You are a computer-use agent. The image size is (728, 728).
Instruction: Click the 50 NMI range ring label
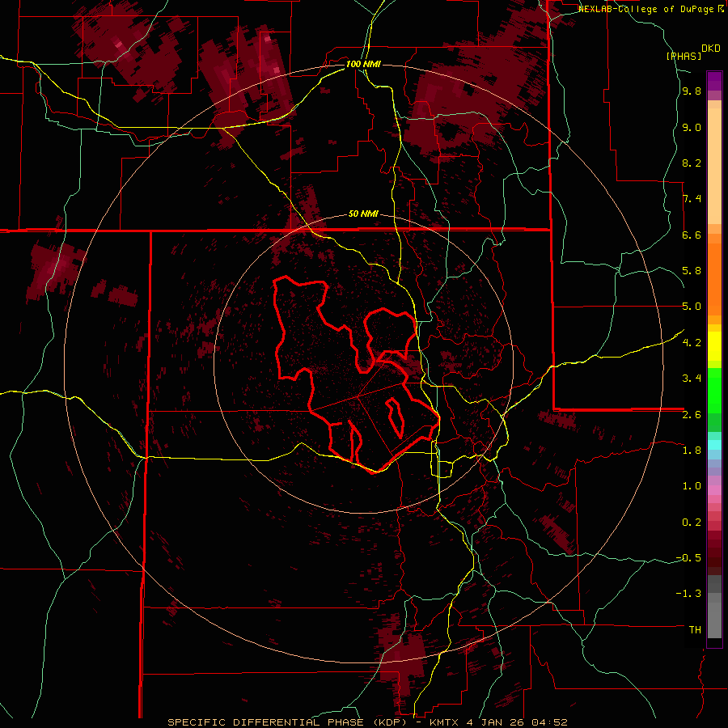[363, 214]
